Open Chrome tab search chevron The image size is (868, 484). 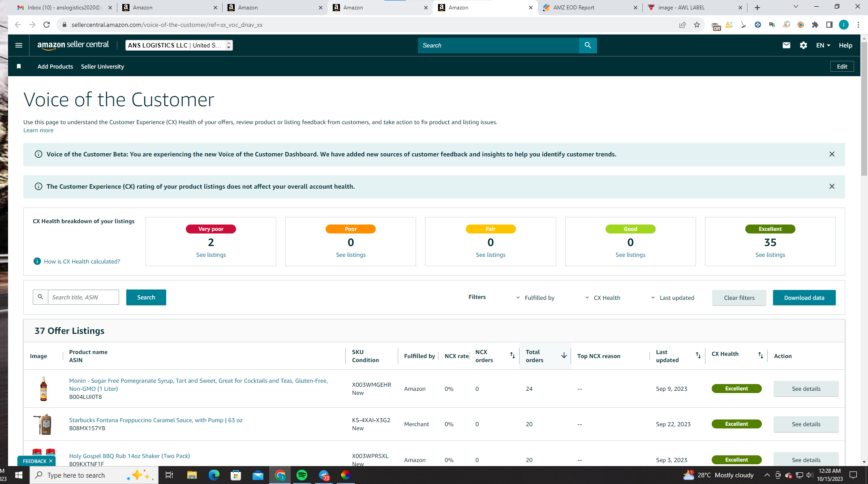(x=796, y=7)
